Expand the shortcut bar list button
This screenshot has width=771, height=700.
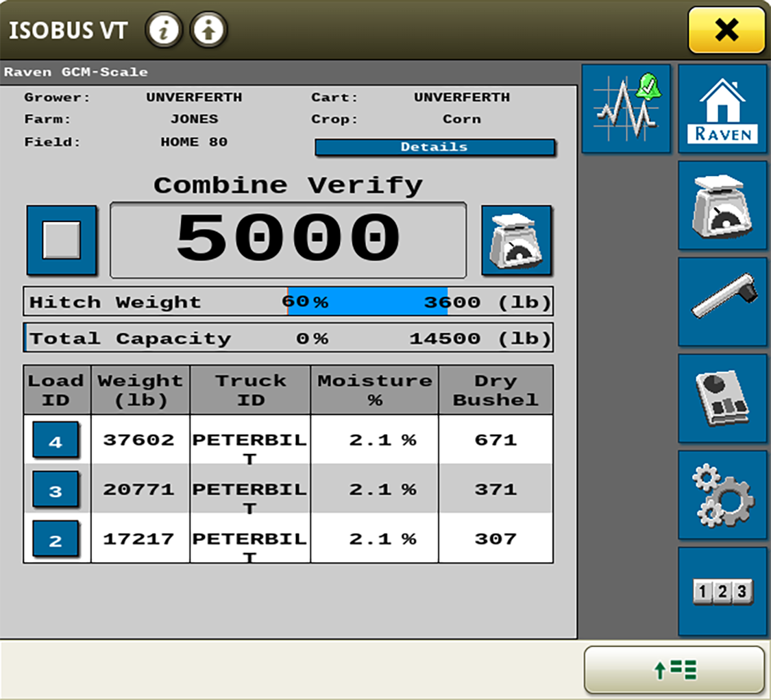[x=674, y=670]
